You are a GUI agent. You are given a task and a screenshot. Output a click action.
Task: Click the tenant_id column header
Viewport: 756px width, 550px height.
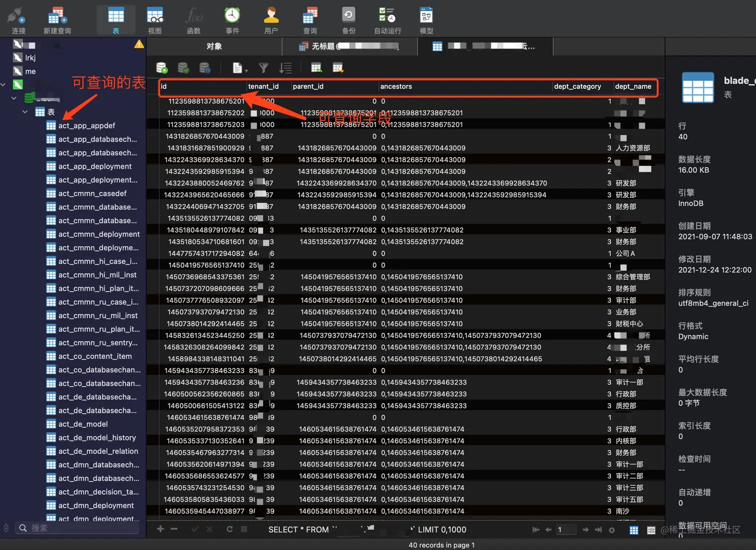[268, 87]
